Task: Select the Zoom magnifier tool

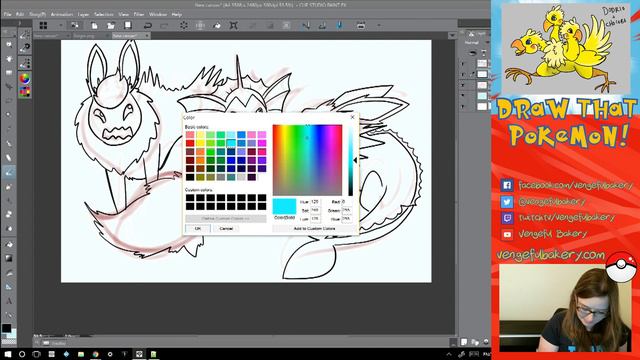Action: [x=9, y=44]
